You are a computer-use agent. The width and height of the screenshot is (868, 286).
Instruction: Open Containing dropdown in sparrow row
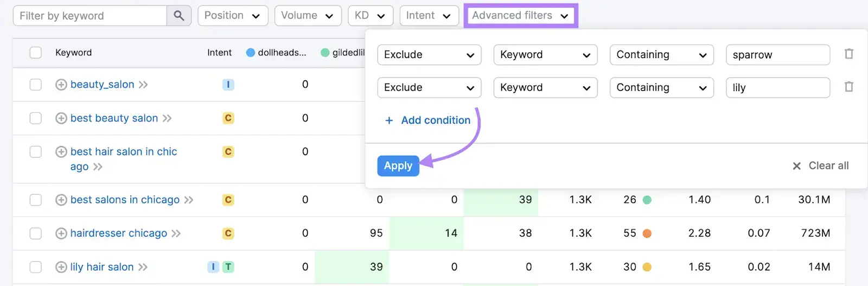[661, 55]
